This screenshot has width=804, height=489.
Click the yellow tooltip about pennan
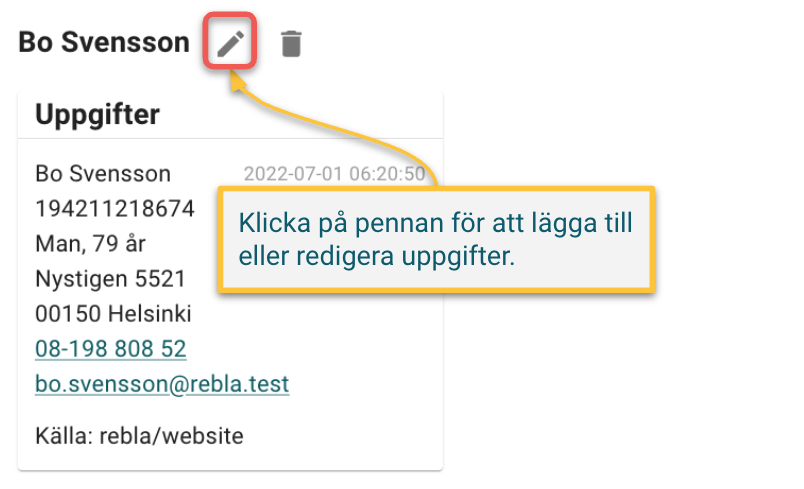[x=436, y=239]
